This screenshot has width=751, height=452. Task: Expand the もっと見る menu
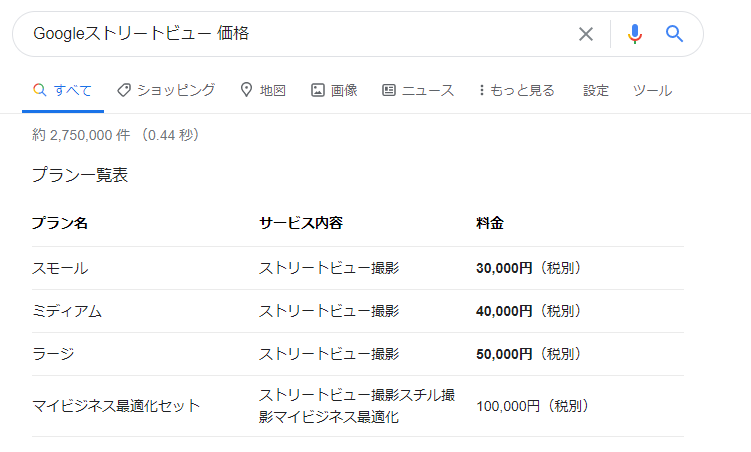point(517,90)
